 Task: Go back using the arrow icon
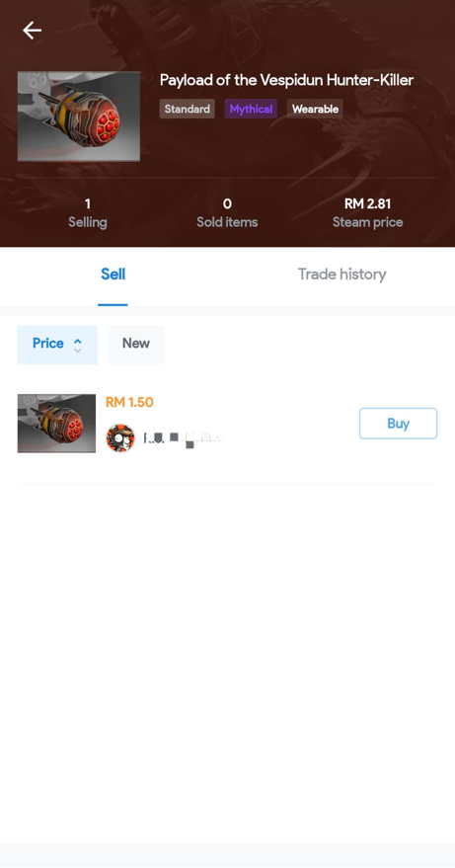point(33,31)
